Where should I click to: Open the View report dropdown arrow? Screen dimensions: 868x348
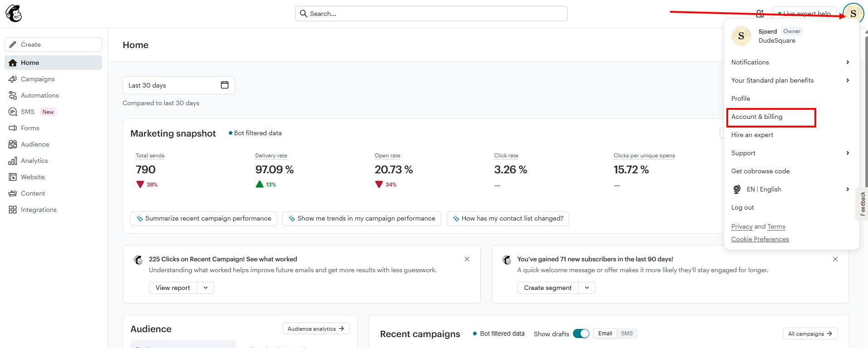pyautogui.click(x=206, y=288)
